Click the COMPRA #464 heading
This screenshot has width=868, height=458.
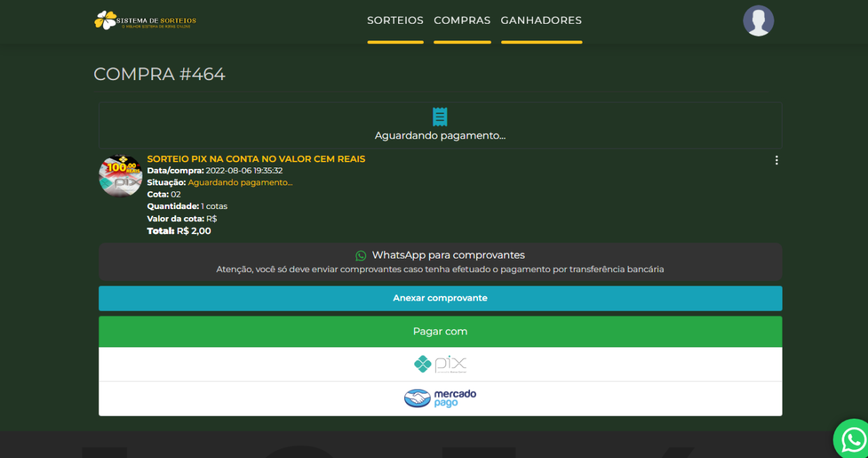coord(159,74)
